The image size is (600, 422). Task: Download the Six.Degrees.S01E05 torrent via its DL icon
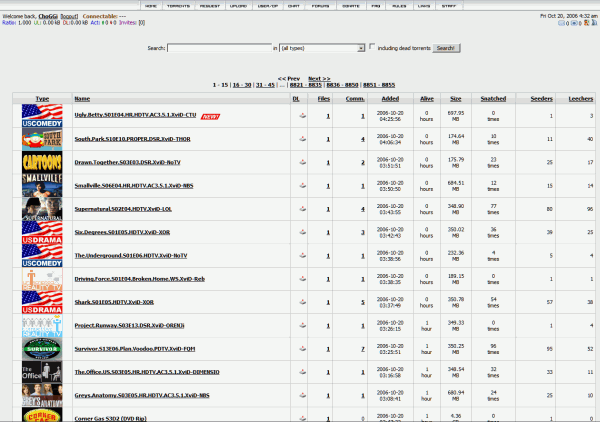[x=302, y=232]
